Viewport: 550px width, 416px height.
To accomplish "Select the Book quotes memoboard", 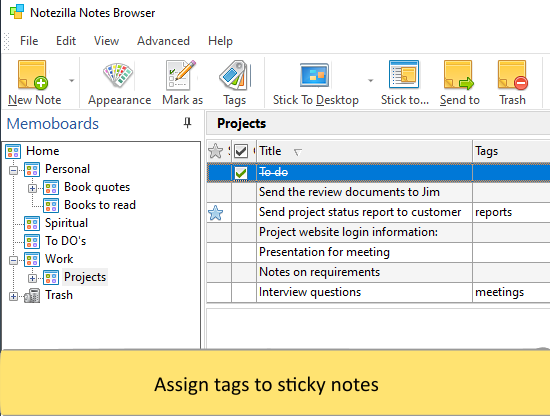I will click(97, 187).
